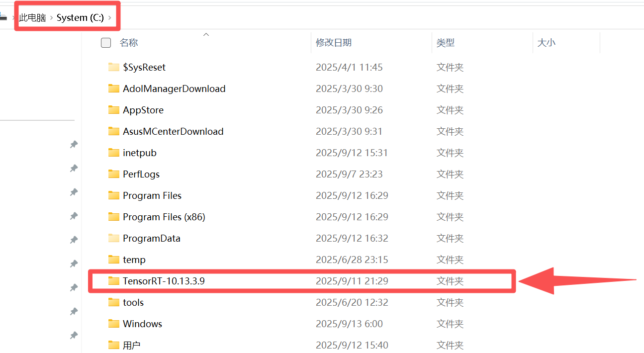Select the 用户 folder icon

[x=114, y=345]
